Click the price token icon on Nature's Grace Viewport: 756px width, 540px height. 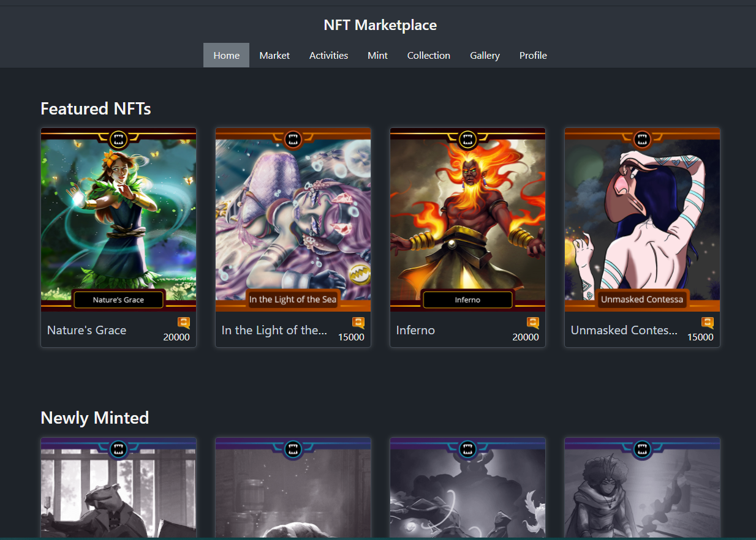[x=184, y=323]
